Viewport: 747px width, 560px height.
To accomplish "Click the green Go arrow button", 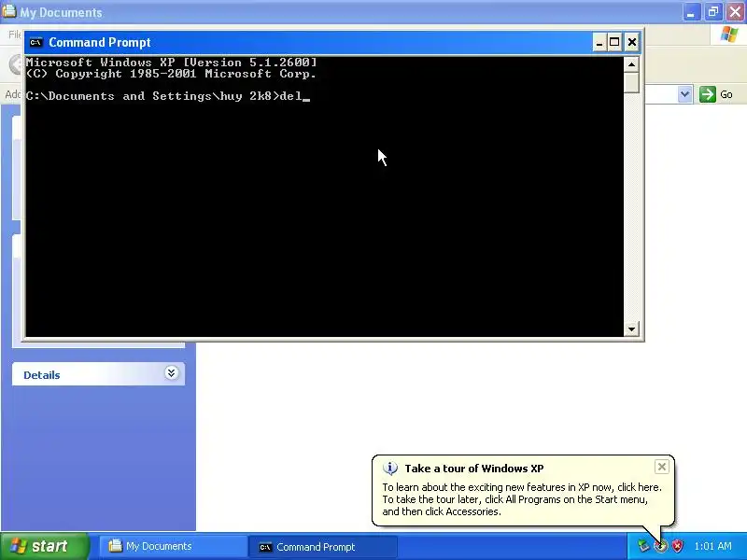I will (x=708, y=94).
